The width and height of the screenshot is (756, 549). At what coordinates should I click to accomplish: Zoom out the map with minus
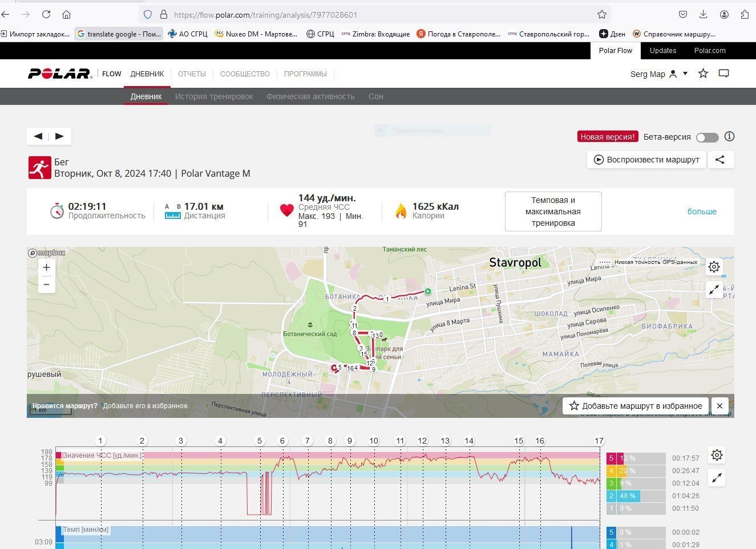(x=47, y=284)
